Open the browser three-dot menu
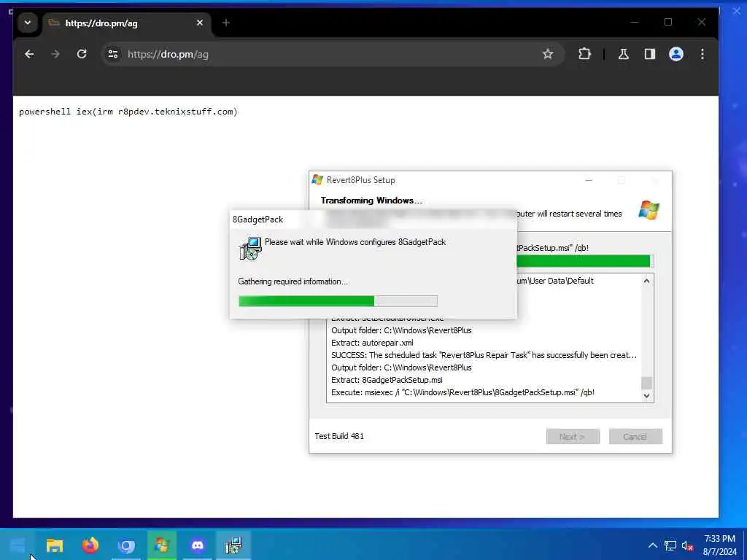The height and width of the screenshot is (560, 747). click(703, 54)
